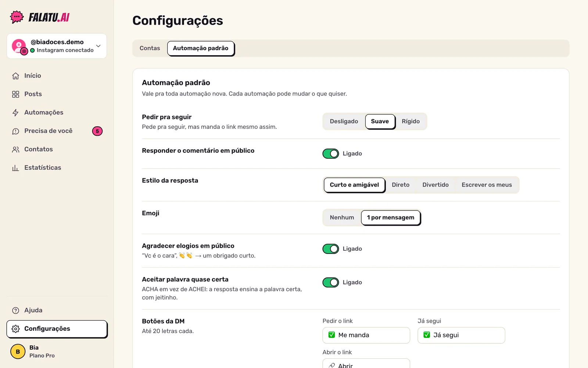Set Pedir pra seguir to Desligado
The image size is (588, 368).
(x=344, y=121)
